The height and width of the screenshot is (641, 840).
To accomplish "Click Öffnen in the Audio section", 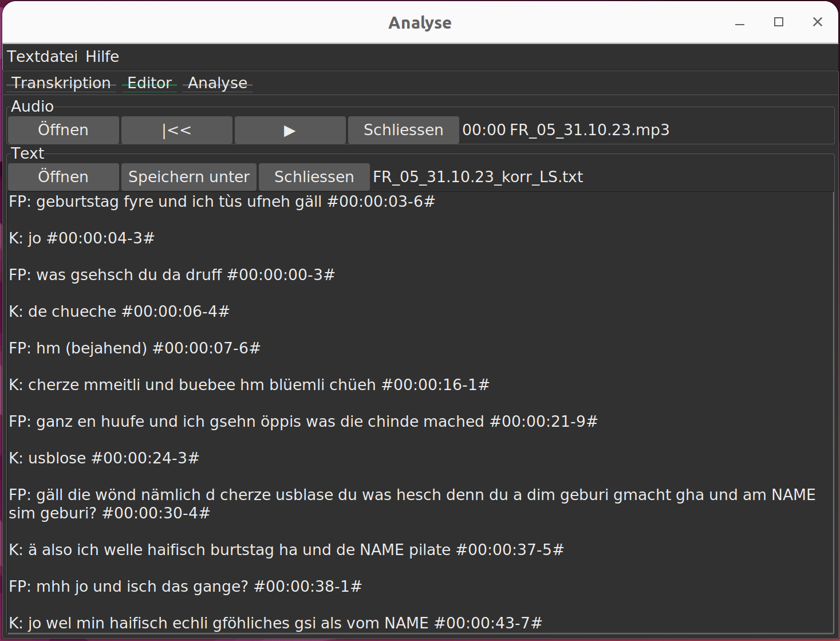I will tap(63, 130).
